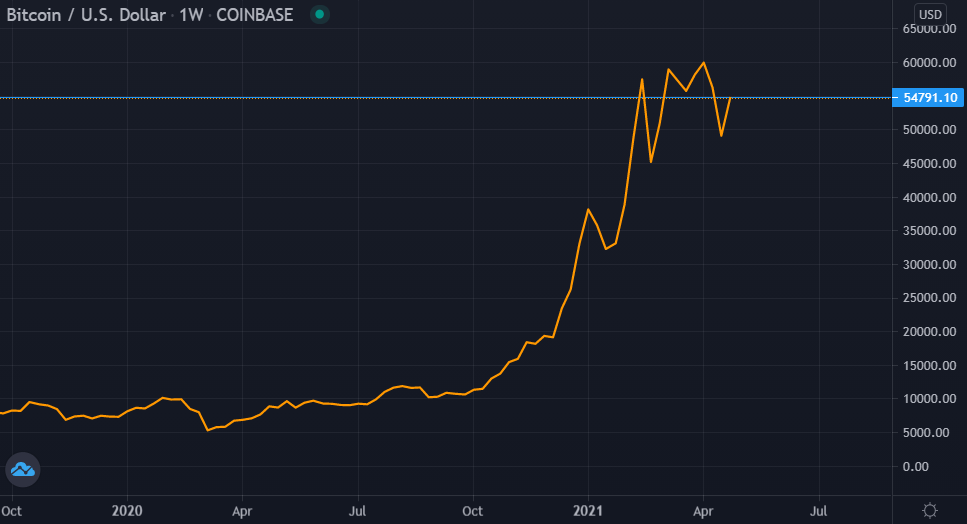
Task: Click the Apr label after 2020
Action: click(242, 511)
